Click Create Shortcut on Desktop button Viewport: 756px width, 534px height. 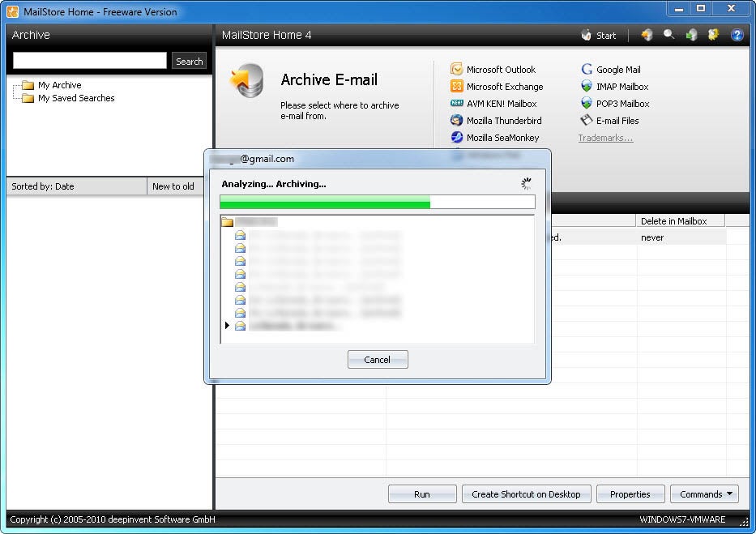pos(526,494)
